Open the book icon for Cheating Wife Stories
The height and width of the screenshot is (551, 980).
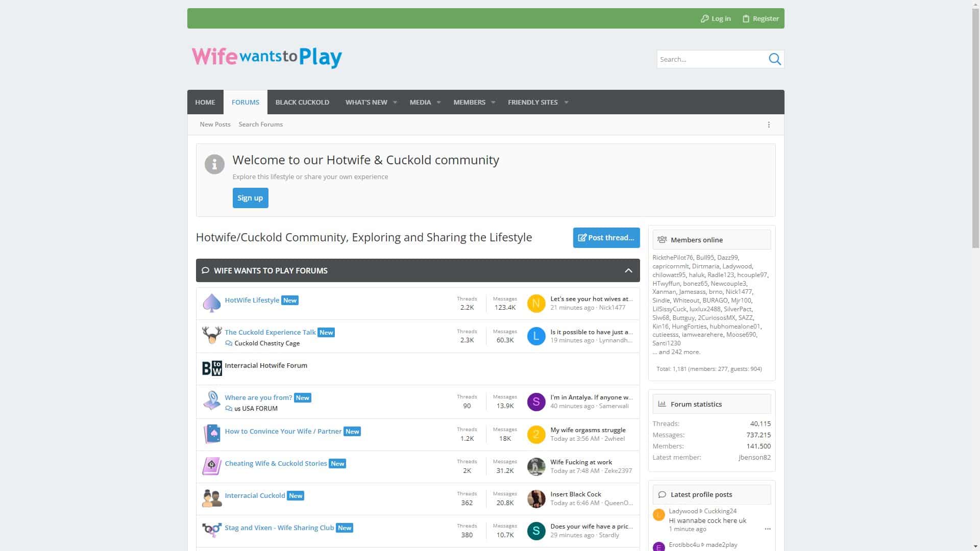click(211, 466)
